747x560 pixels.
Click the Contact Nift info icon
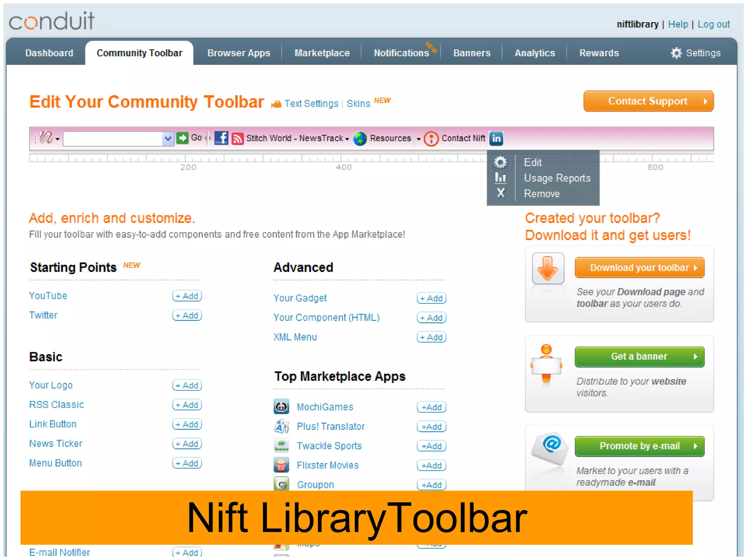pos(431,139)
